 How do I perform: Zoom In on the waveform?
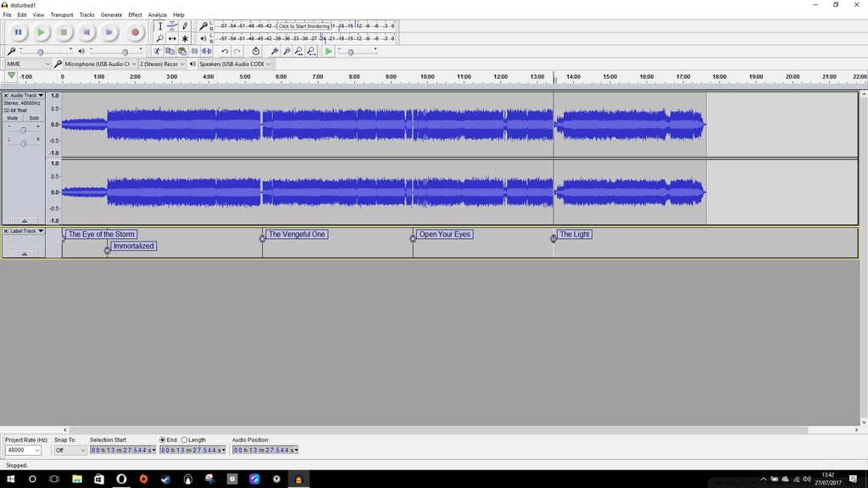tap(274, 50)
